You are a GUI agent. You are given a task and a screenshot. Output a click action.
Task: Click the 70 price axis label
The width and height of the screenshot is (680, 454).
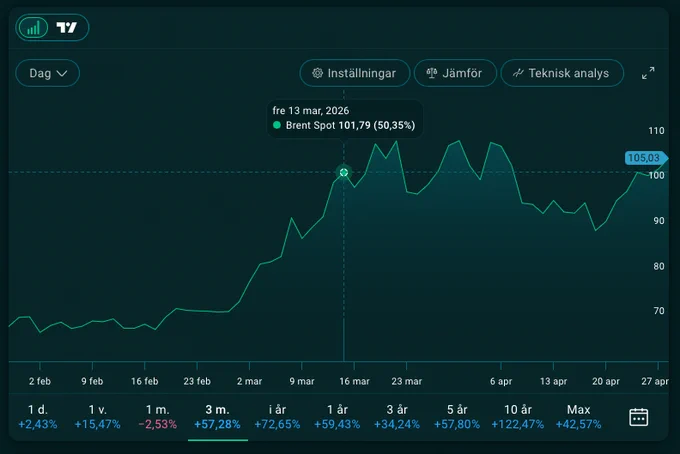[659, 310]
